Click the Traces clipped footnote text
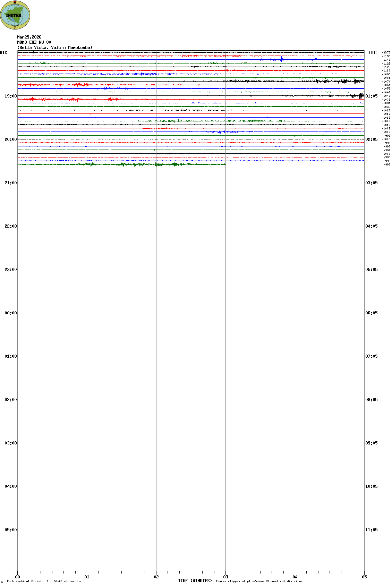 [x=259, y=581]
